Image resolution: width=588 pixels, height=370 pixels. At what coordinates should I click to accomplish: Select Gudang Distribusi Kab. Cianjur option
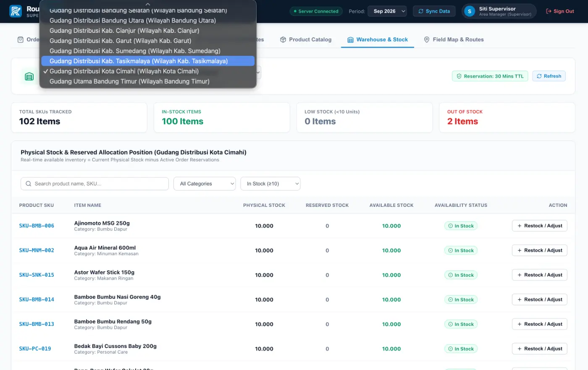click(148, 30)
